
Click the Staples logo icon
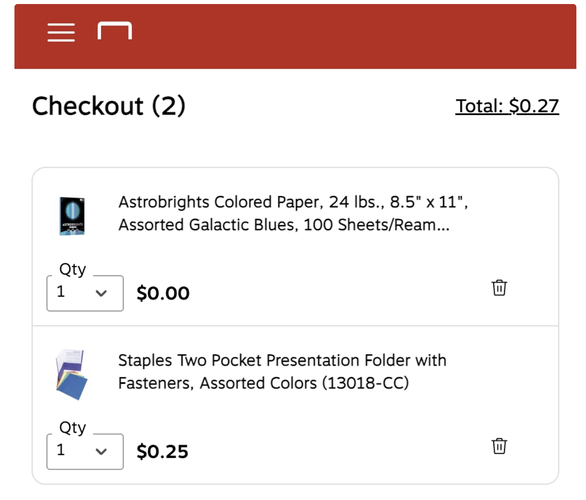[x=115, y=31]
